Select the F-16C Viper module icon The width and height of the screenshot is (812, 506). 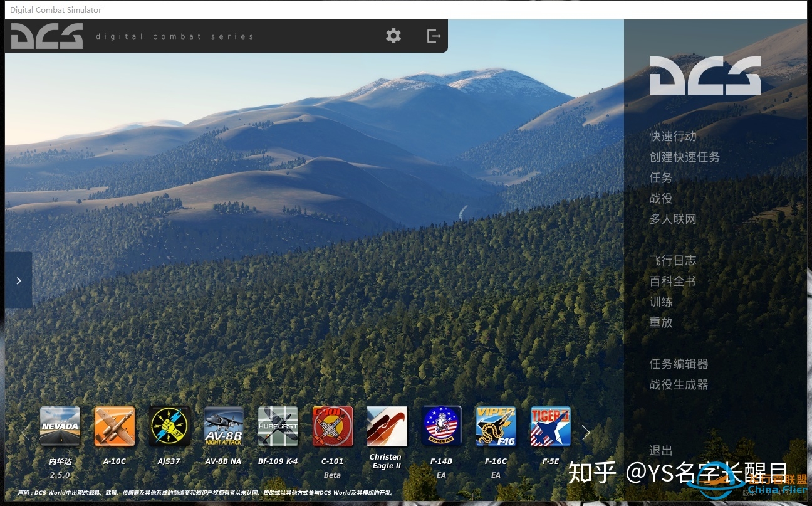coord(496,426)
